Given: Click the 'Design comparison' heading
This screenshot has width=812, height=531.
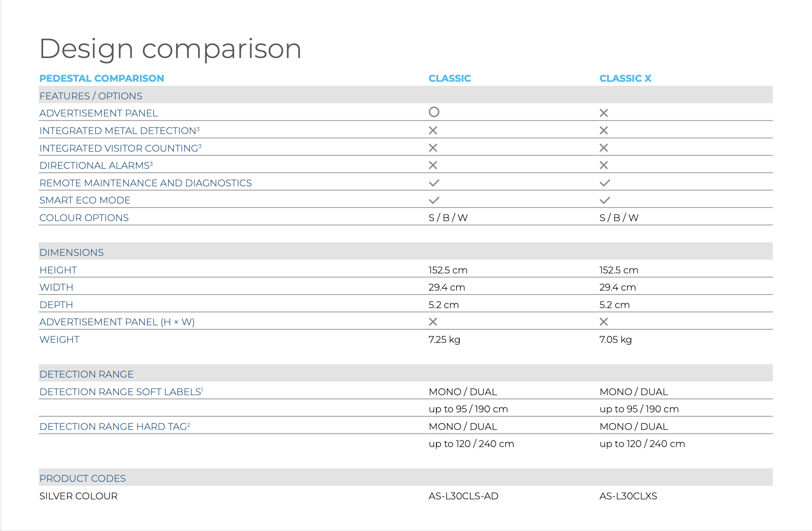Looking at the screenshot, I should coord(170,49).
